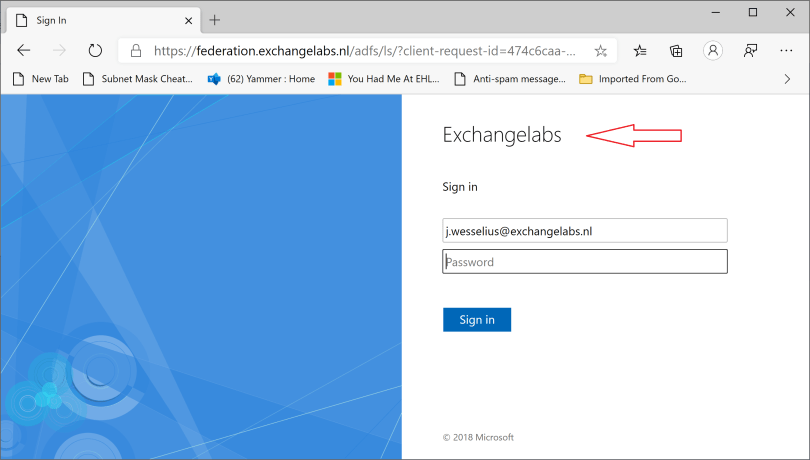This screenshot has height=460, width=810.
Task: Open the Yammer : Home bookmark
Action: (x=261, y=78)
